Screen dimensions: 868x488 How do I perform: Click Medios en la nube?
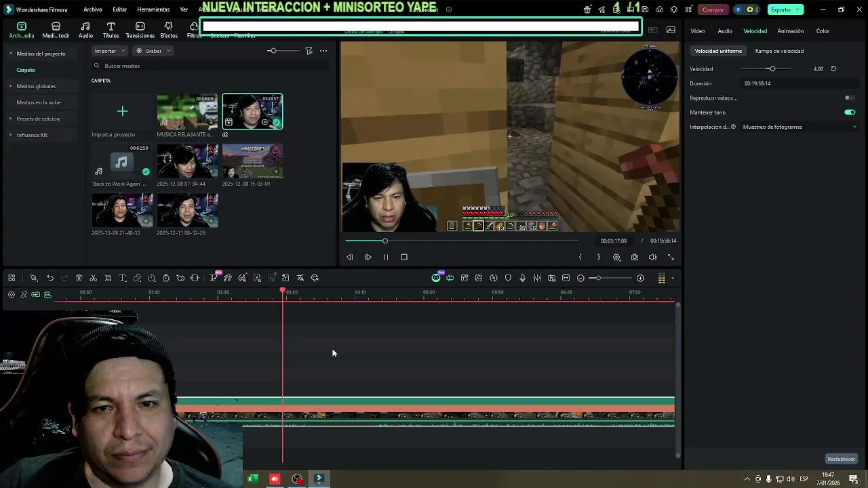pyautogui.click(x=39, y=102)
